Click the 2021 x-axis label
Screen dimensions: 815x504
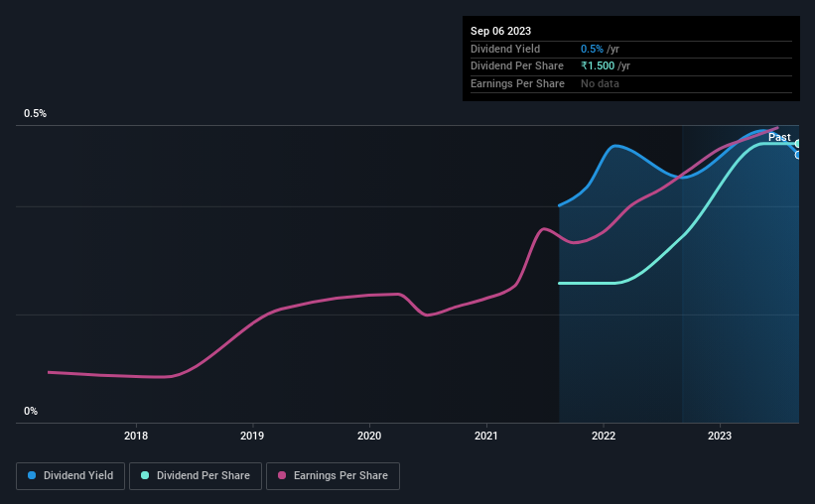coord(486,436)
